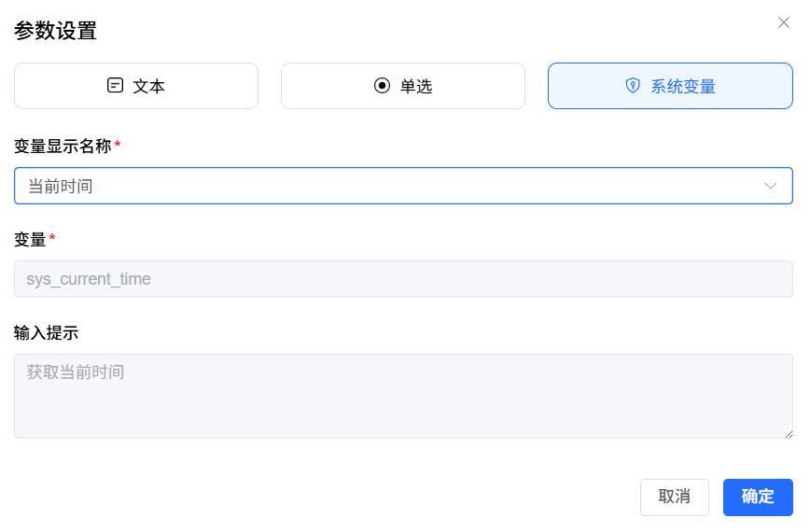This screenshot has width=810, height=532.
Task: Confirm with the 确定 button
Action: [x=758, y=497]
